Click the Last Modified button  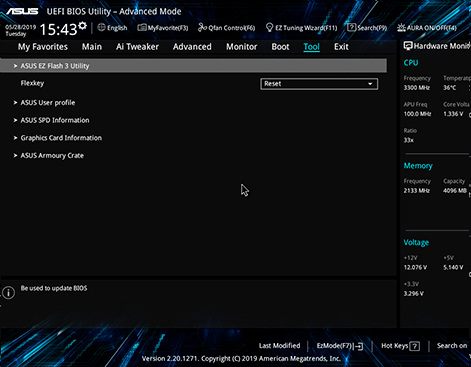(x=279, y=346)
